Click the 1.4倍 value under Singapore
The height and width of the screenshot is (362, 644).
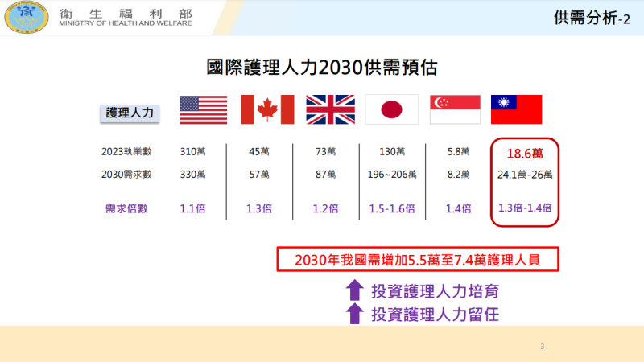point(459,208)
